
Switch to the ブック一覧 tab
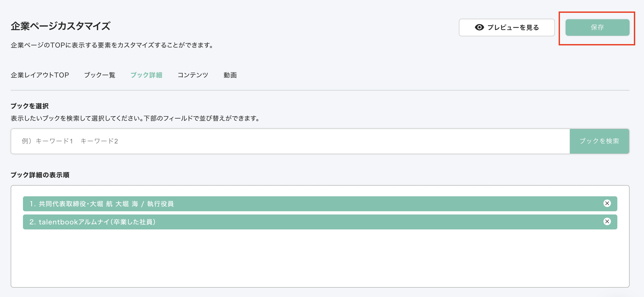point(100,75)
